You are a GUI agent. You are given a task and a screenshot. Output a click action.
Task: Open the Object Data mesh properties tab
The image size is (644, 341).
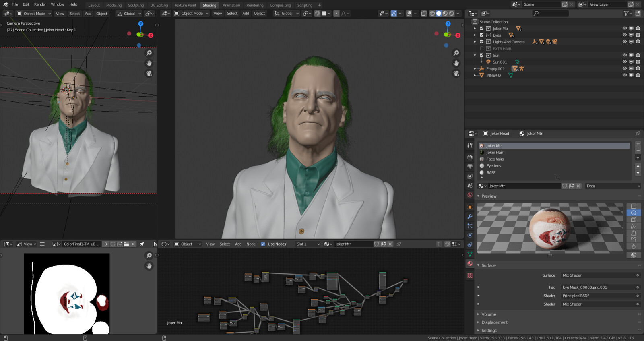pos(470,254)
